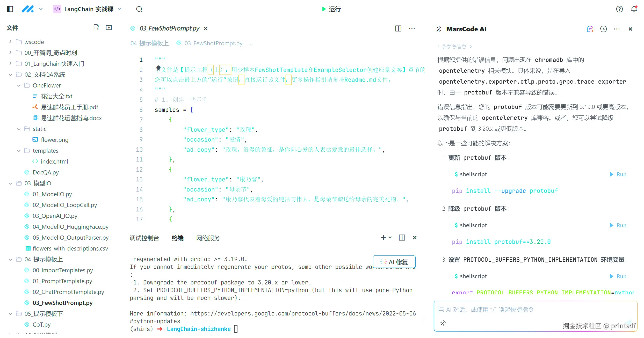Expand the 00_开篇词_奇点时刻 folder
The width and height of the screenshot is (644, 338).
[x=10, y=53]
